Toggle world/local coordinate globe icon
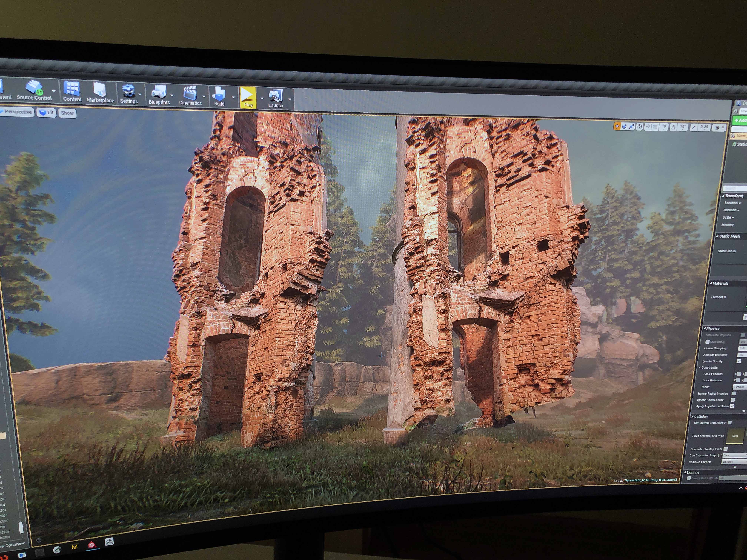 [639, 127]
